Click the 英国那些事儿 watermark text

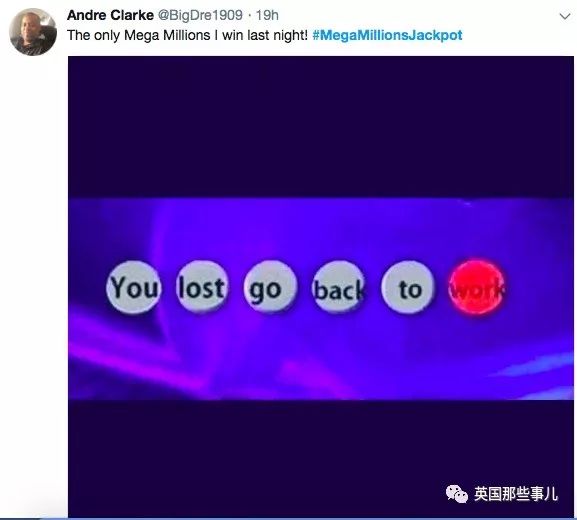[516, 494]
